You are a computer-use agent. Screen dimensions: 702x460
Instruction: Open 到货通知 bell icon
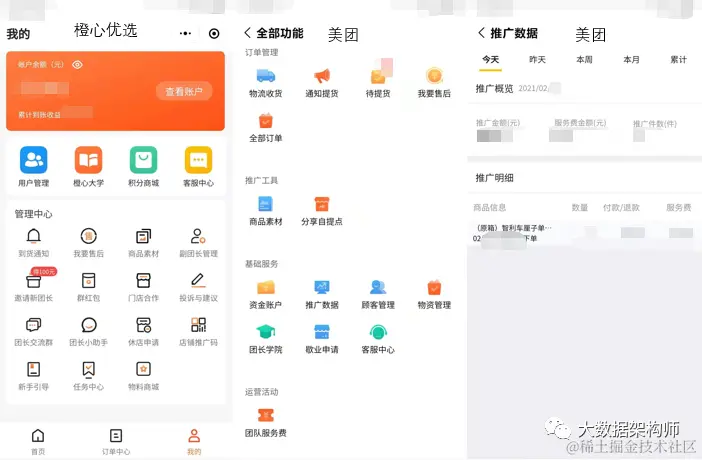pos(34,236)
